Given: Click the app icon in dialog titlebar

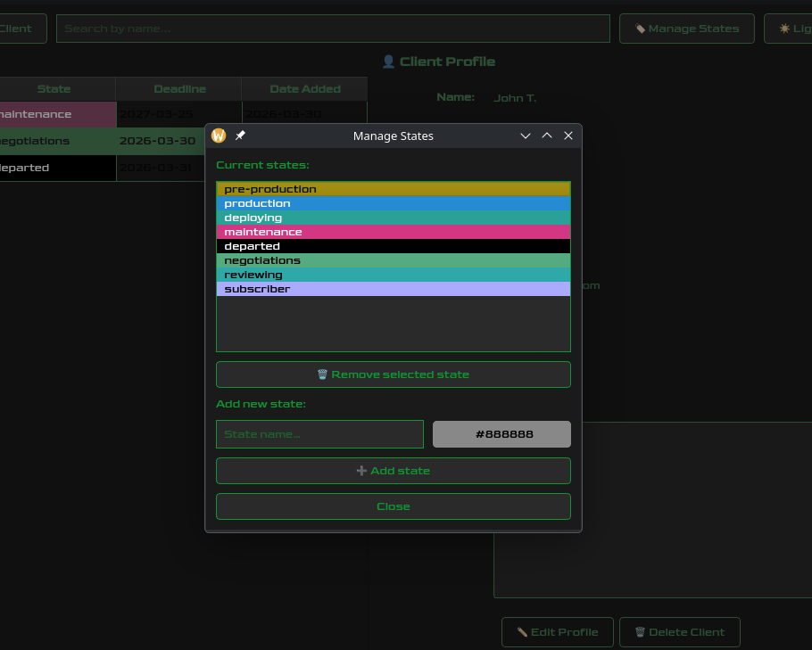Looking at the screenshot, I should coord(219,136).
